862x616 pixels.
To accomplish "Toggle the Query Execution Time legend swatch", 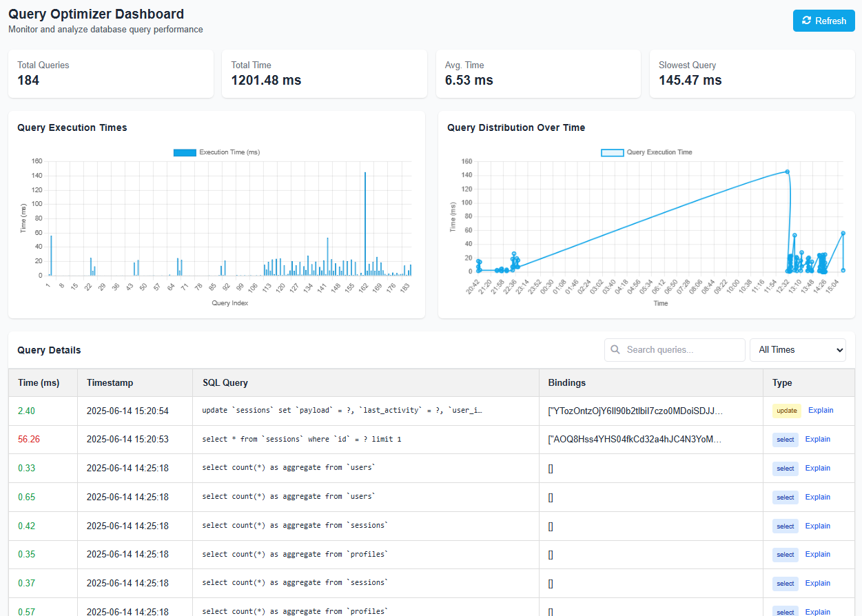I will (x=613, y=152).
